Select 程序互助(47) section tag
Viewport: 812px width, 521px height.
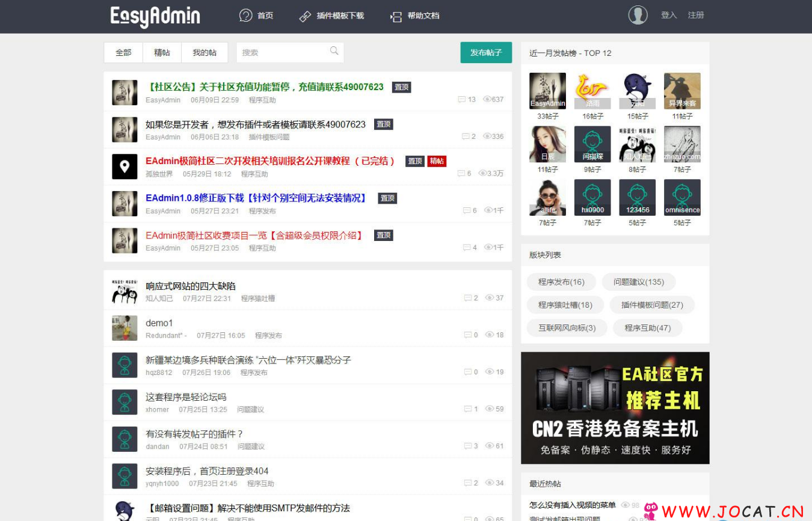[648, 328]
